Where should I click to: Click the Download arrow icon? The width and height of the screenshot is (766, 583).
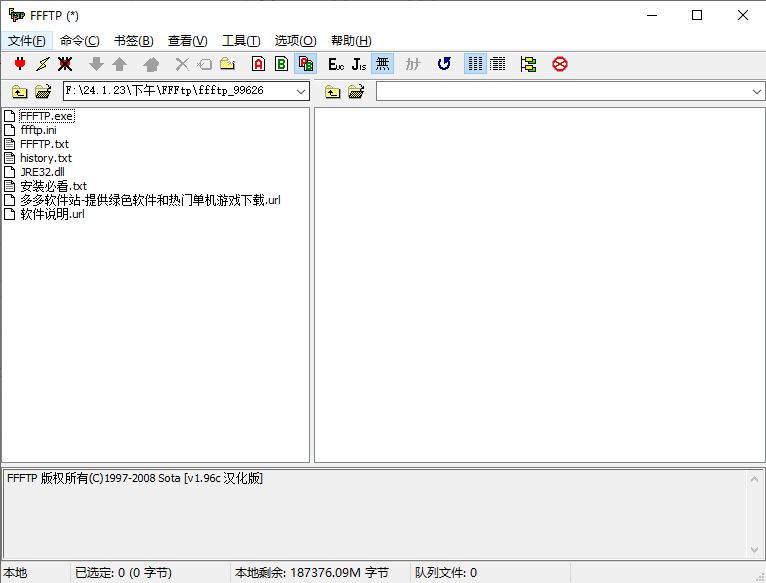[96, 64]
